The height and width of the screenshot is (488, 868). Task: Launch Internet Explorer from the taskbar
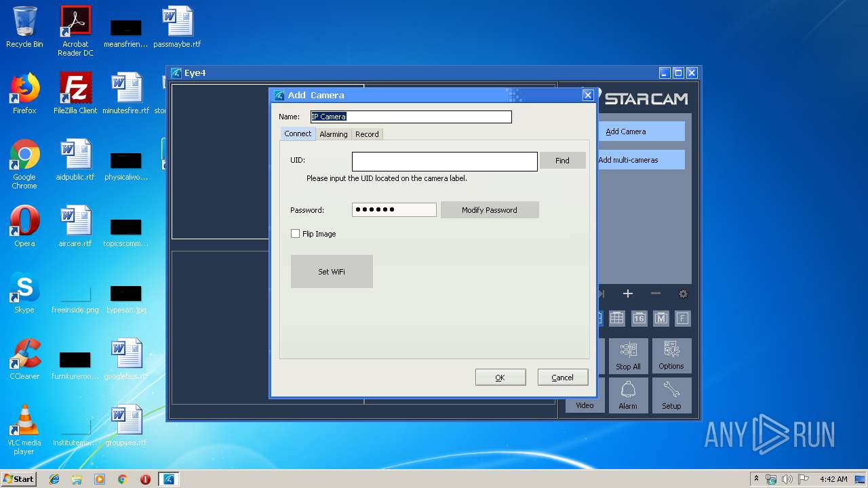tap(54, 479)
